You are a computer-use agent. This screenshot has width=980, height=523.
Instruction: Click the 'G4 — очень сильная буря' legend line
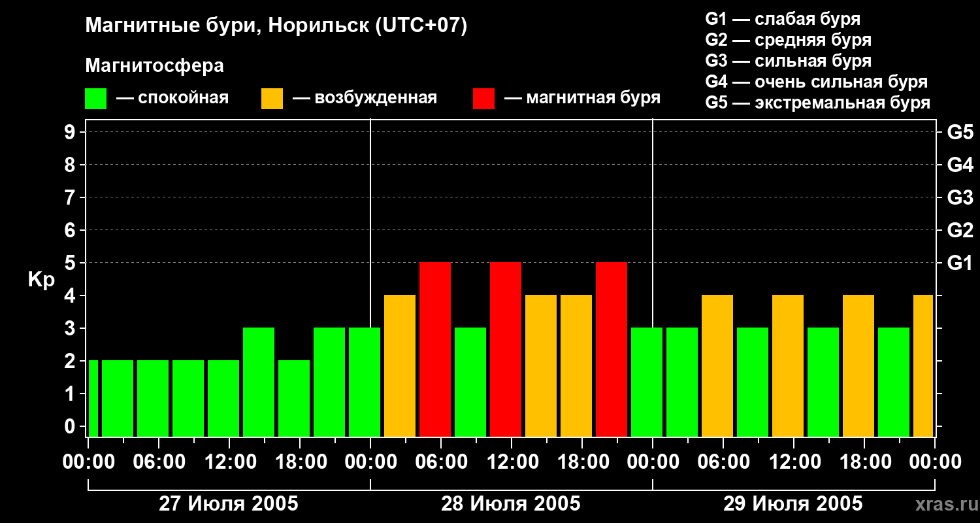tap(817, 82)
